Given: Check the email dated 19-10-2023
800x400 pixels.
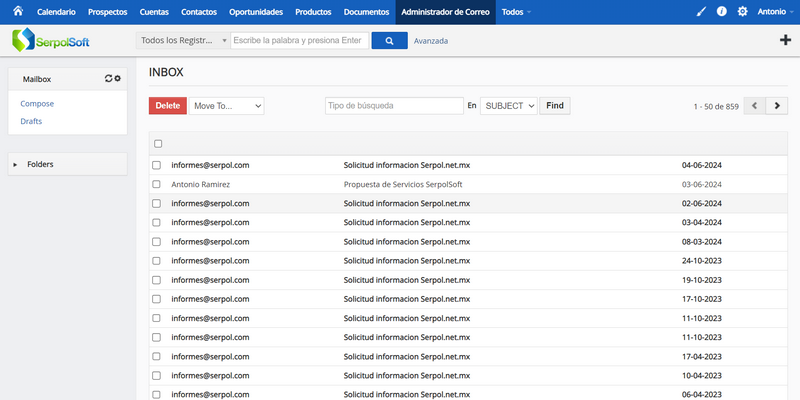Looking at the screenshot, I should pos(157,280).
